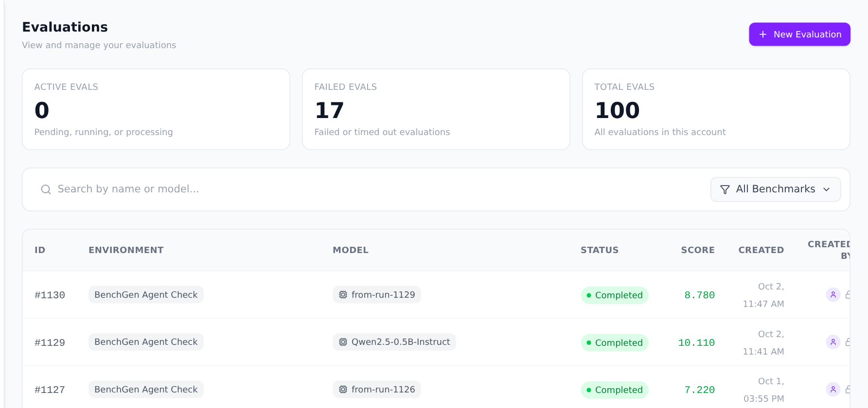The width and height of the screenshot is (868, 408).
Task: Click the Oct 1, 03:55 PM created date
Action: point(763,390)
